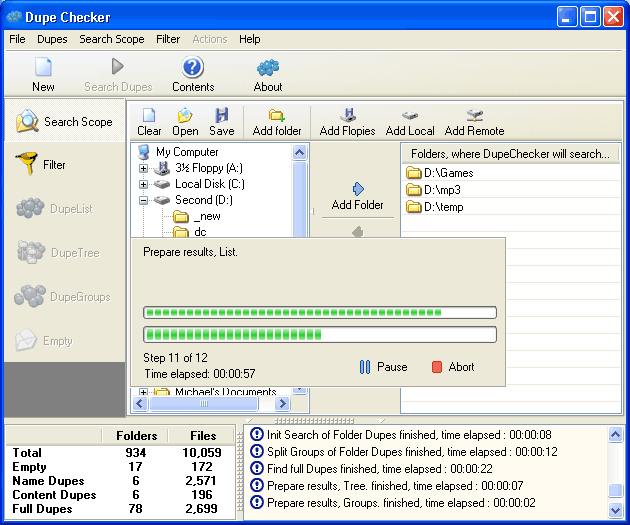The height and width of the screenshot is (525, 630).
Task: Click the upper progress bar
Action: [x=320, y=313]
